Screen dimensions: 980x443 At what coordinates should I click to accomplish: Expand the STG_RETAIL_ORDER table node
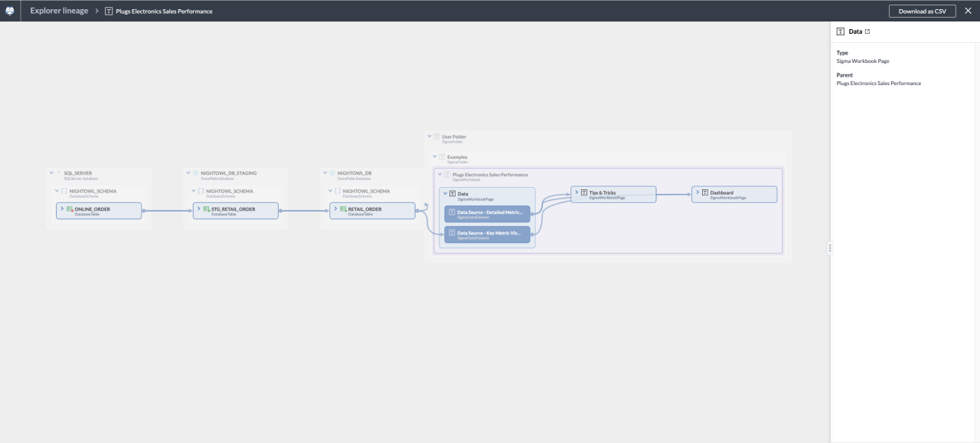click(198, 208)
